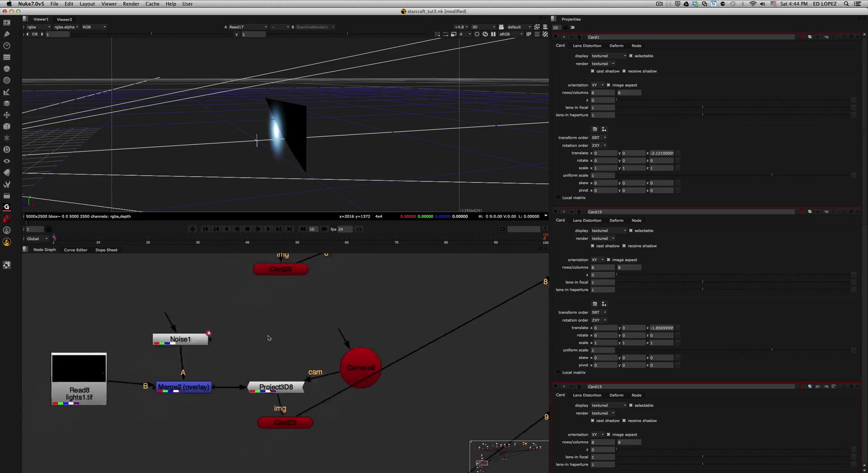Viewport: 868px width, 473px height.
Task: Adjust Card1 uniform scale slider
Action: 732,175
